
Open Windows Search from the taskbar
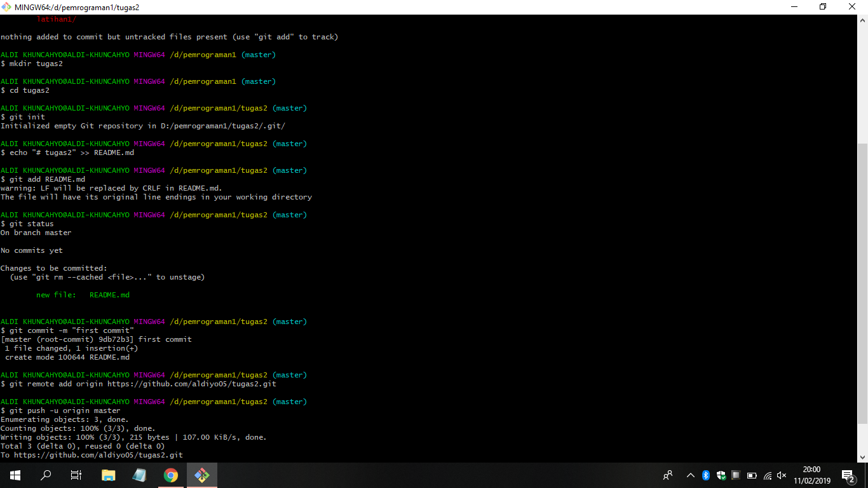point(44,475)
